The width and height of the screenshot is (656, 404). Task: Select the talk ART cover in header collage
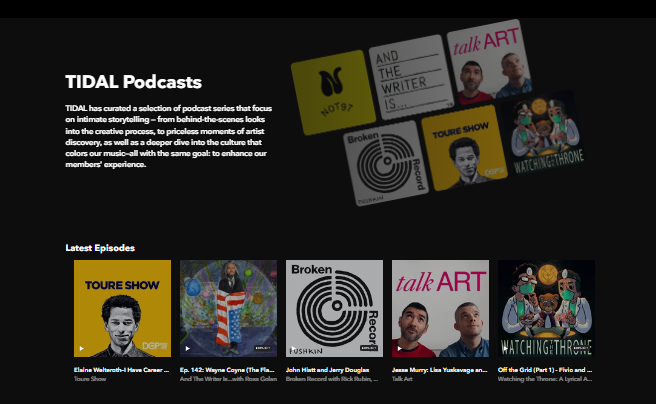click(489, 61)
